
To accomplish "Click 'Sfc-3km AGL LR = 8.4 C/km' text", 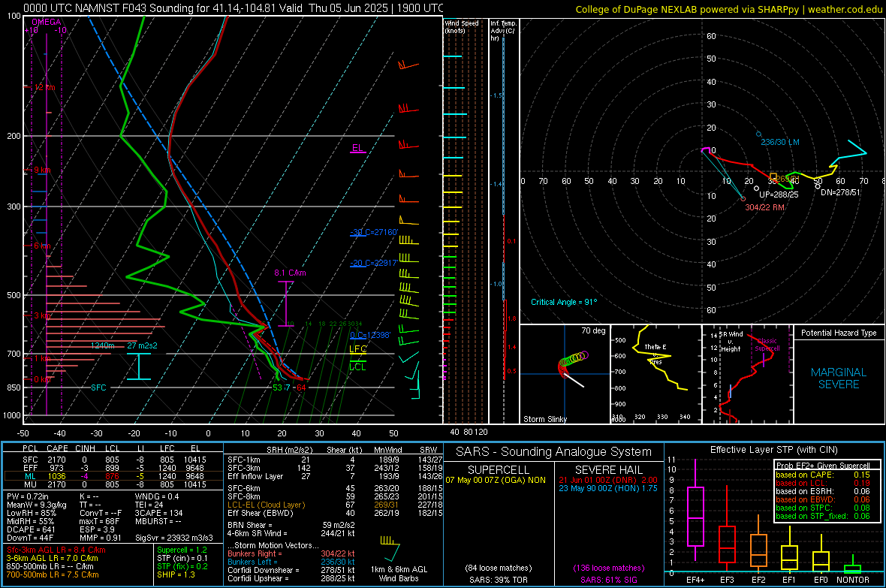I will tap(56, 550).
